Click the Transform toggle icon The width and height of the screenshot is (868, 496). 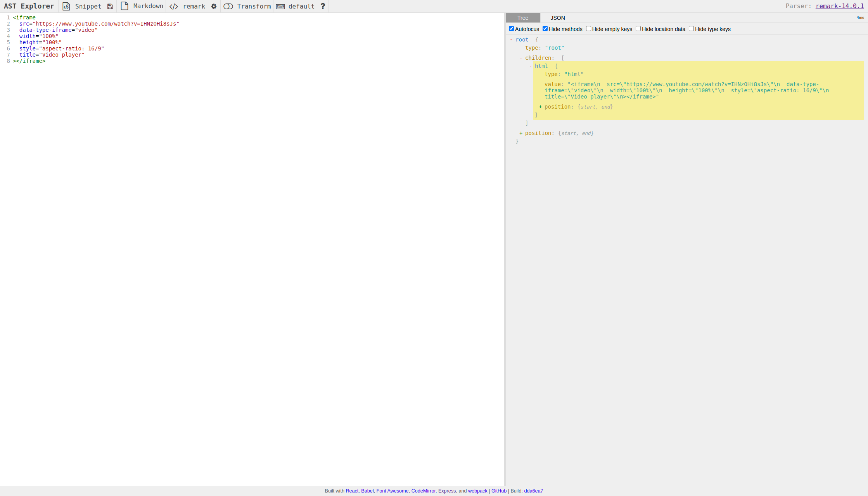[x=228, y=6]
